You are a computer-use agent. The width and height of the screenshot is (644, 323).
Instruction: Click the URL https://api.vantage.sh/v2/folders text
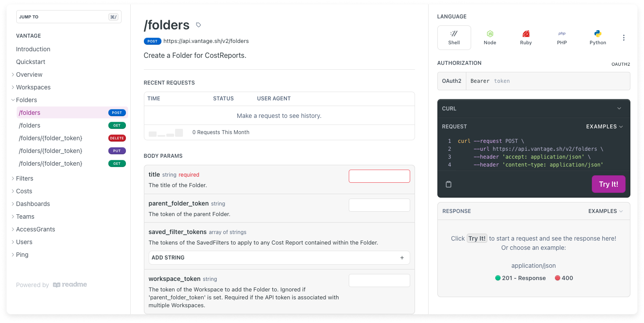coord(206,41)
